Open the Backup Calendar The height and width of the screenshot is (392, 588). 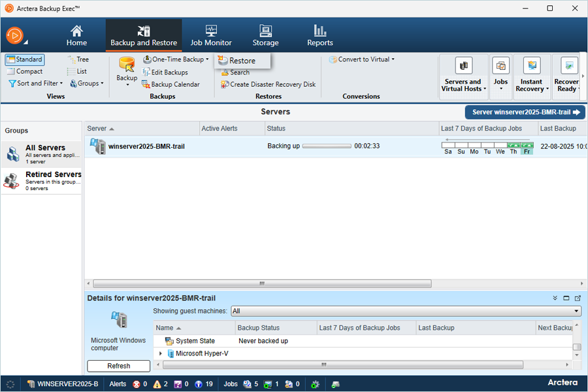pos(171,84)
